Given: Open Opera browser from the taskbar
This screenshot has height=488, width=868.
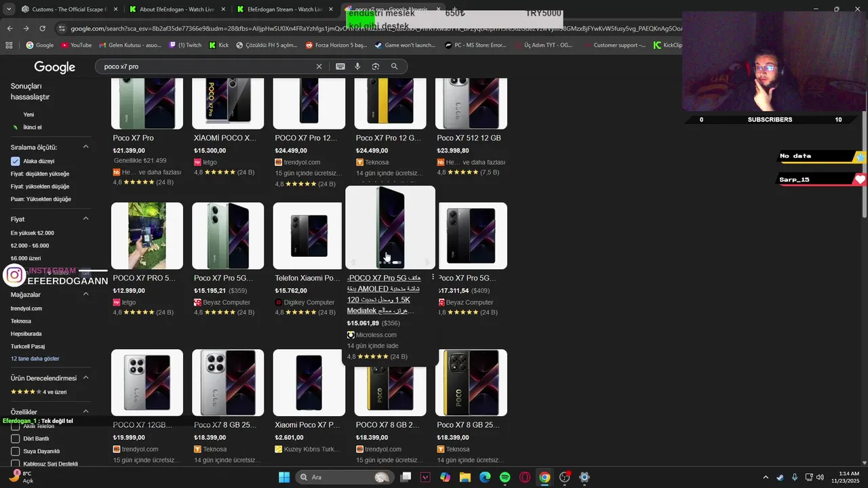Looking at the screenshot, I should (x=525, y=477).
